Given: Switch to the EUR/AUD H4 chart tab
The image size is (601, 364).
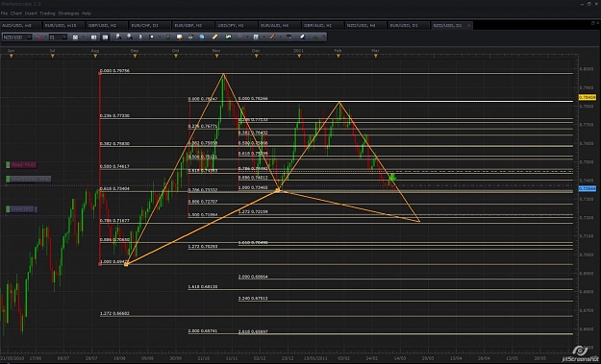Looking at the screenshot, I should [280, 26].
